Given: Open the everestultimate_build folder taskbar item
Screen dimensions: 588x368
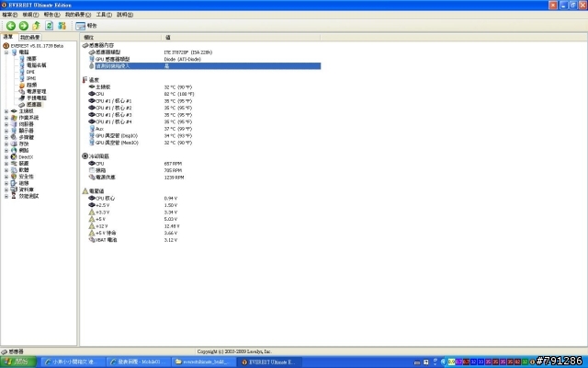Looking at the screenshot, I should 204,362.
